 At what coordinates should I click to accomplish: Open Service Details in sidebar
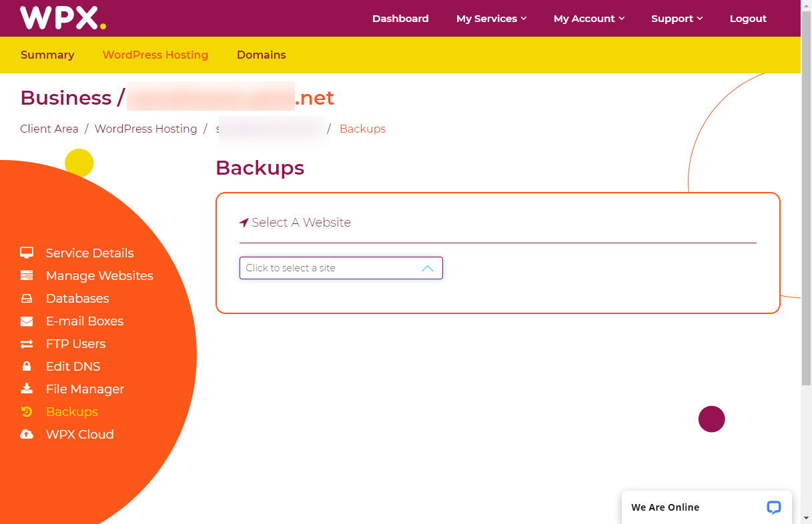pos(90,253)
